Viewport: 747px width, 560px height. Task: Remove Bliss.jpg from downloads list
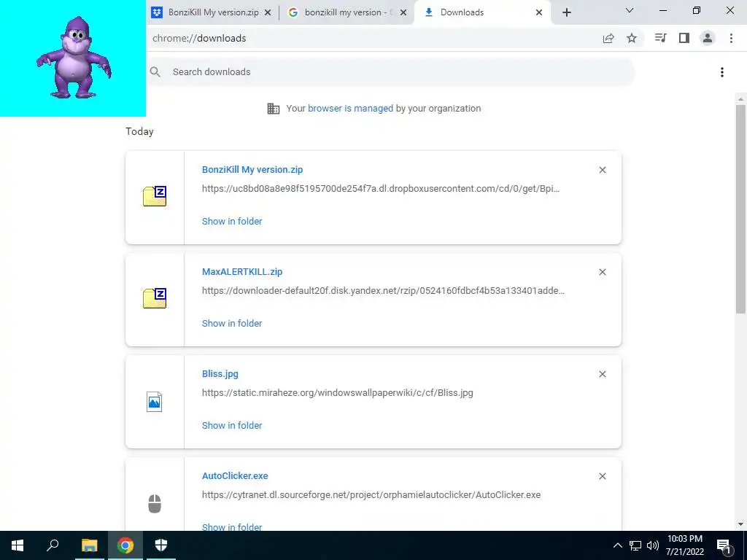[602, 374]
